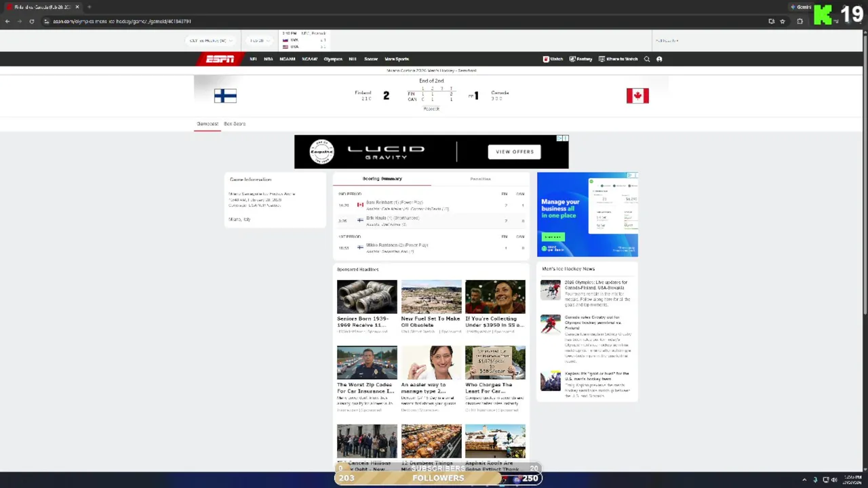
Task: Open the Soccer menu item
Action: (x=371, y=59)
